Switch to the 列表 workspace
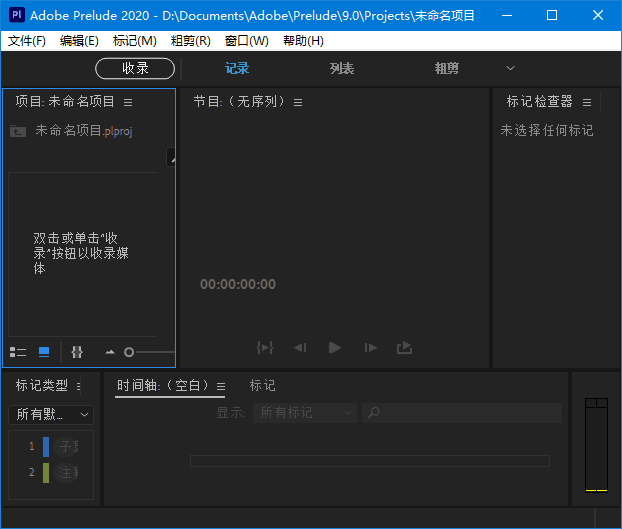622x529 pixels. tap(342, 69)
